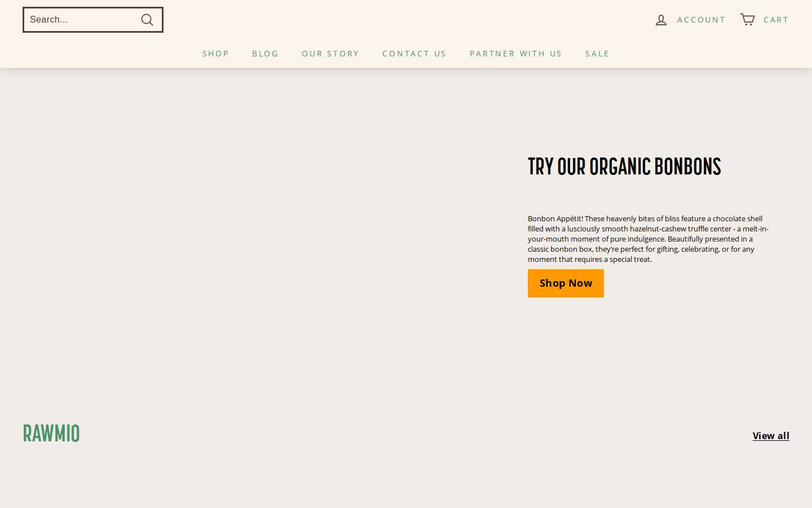Open the SHOP menu item

pyautogui.click(x=216, y=54)
